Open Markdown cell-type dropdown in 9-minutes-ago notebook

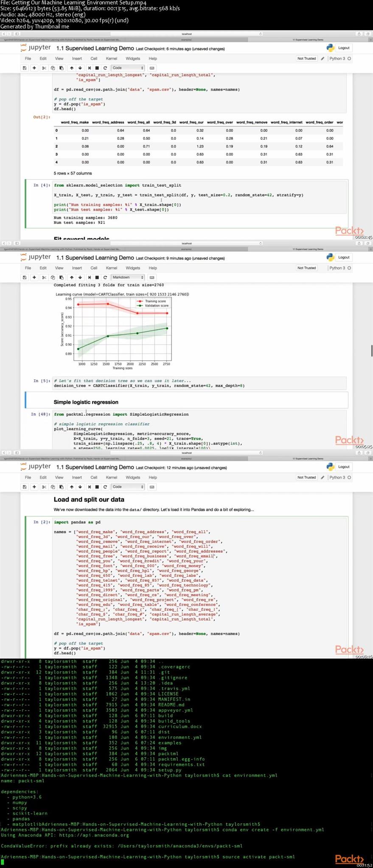tap(128, 277)
